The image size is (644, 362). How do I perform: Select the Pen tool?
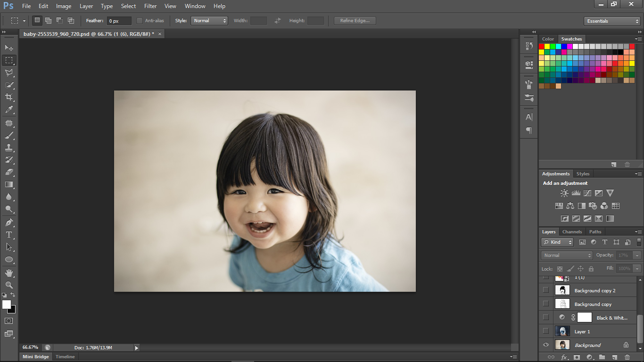coord(9,222)
